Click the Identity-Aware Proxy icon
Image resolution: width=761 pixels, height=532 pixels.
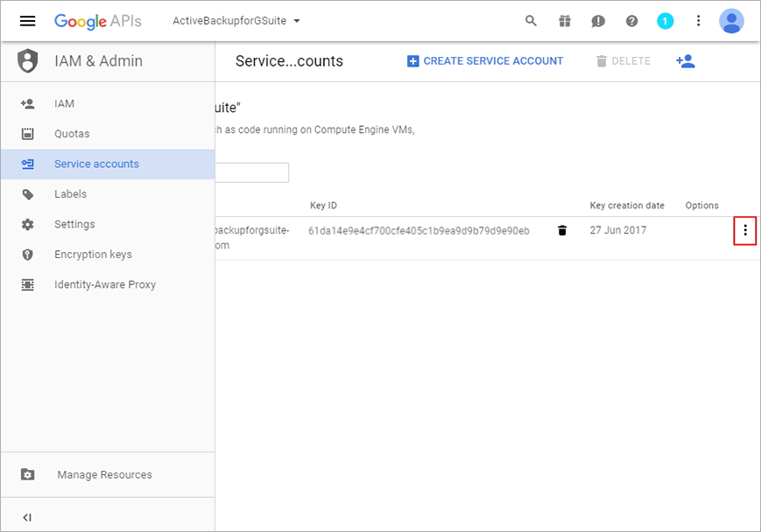coord(28,284)
